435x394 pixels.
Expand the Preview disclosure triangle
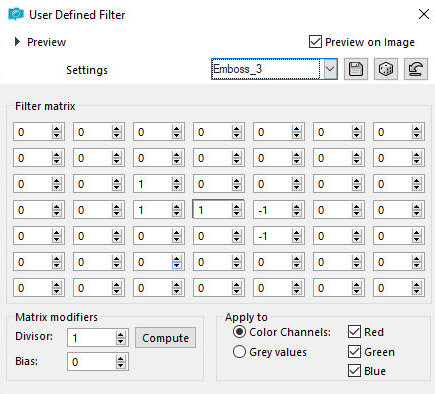(17, 42)
